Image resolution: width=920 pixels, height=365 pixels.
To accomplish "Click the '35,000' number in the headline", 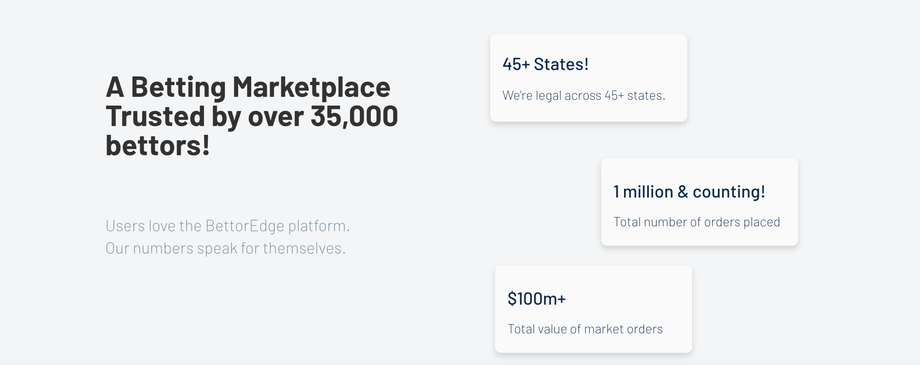I will [354, 116].
